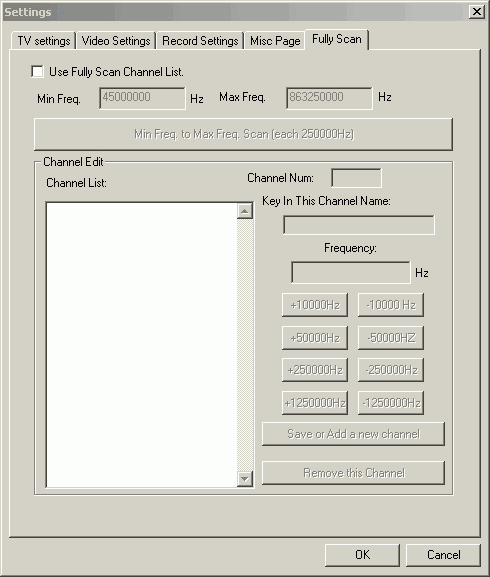Click the -250000Hz button
Screen dimensions: 490x577
[391, 369]
